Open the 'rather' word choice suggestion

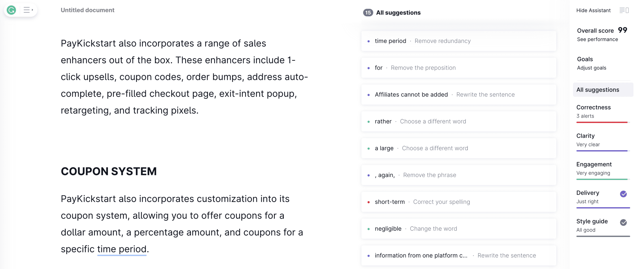[x=459, y=122]
